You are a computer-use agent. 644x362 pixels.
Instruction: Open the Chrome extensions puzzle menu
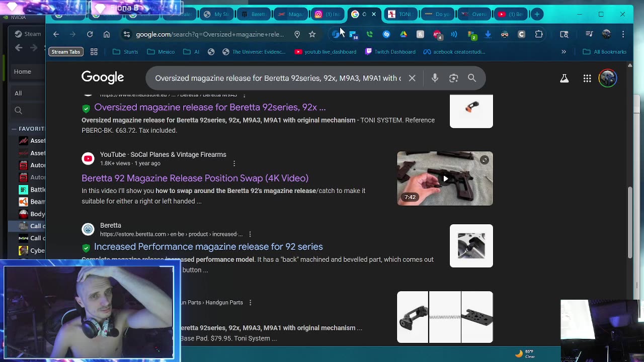click(x=539, y=34)
